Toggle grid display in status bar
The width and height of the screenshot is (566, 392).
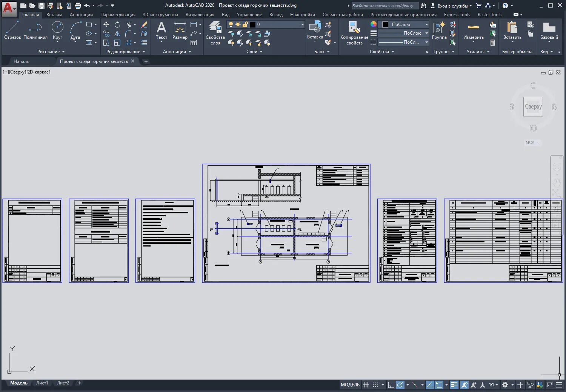coord(366,385)
